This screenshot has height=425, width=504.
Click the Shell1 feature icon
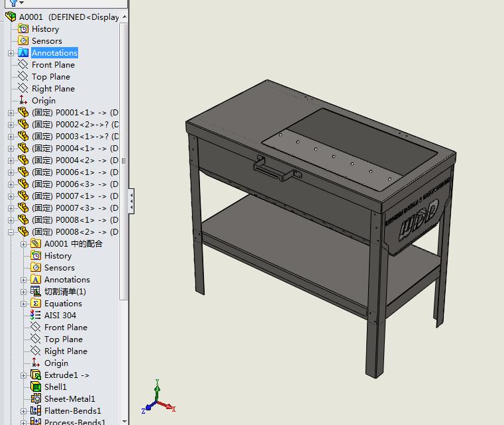[x=36, y=387]
